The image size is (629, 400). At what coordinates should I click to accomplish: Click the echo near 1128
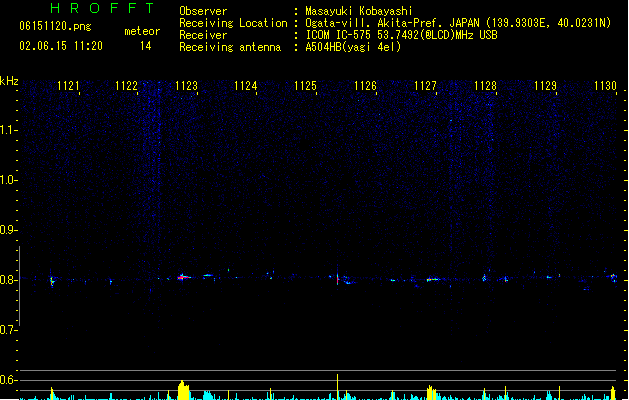(484, 277)
